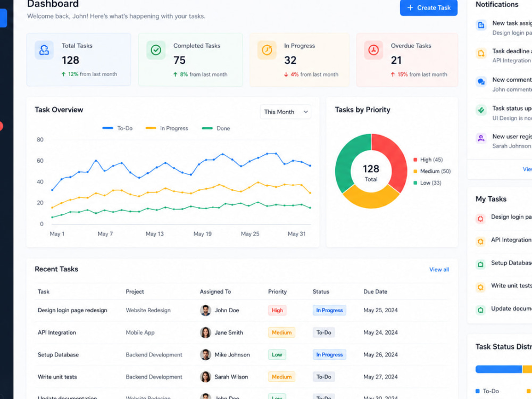Click the Design login My Tasks icon
The image size is (532, 399).
480,219
